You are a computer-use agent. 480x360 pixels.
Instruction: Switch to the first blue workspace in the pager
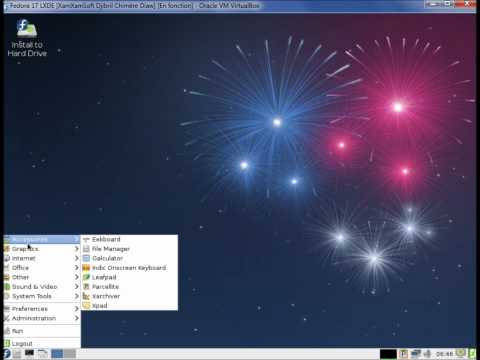(x=57, y=354)
